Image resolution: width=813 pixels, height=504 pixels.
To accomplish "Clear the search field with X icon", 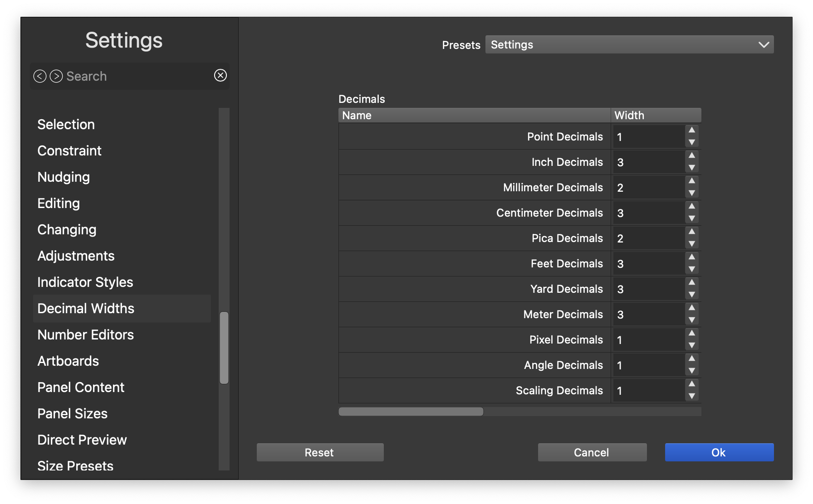I will (220, 75).
